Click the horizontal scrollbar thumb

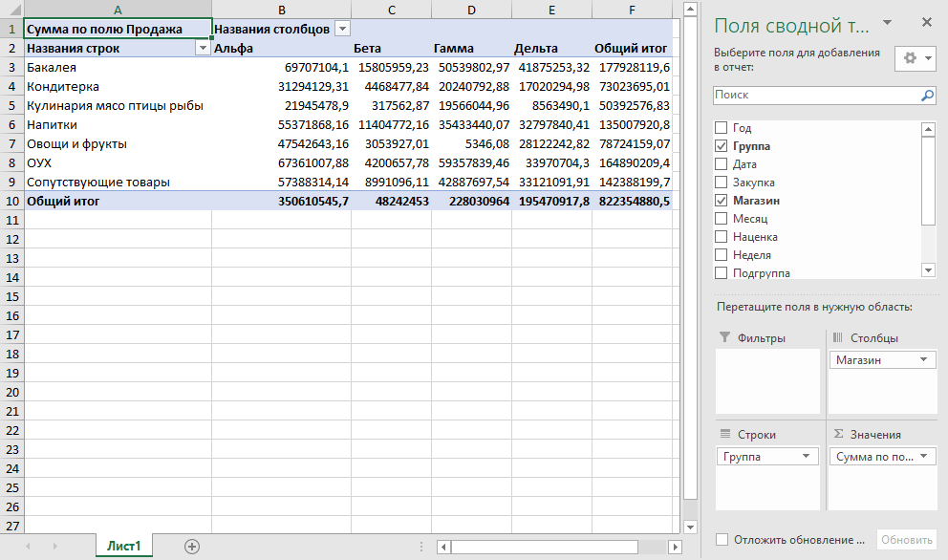click(x=544, y=547)
